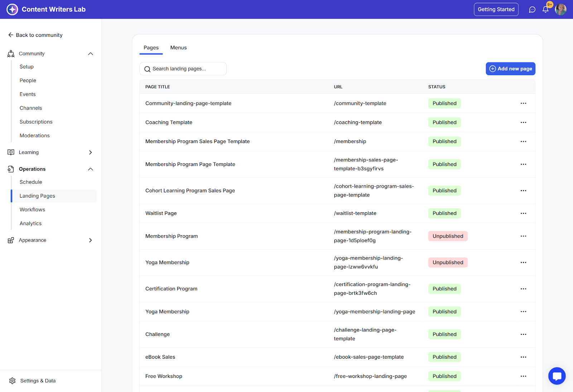The image size is (573, 392).
Task: Open more options for Waitlist Page row
Action: click(x=523, y=213)
